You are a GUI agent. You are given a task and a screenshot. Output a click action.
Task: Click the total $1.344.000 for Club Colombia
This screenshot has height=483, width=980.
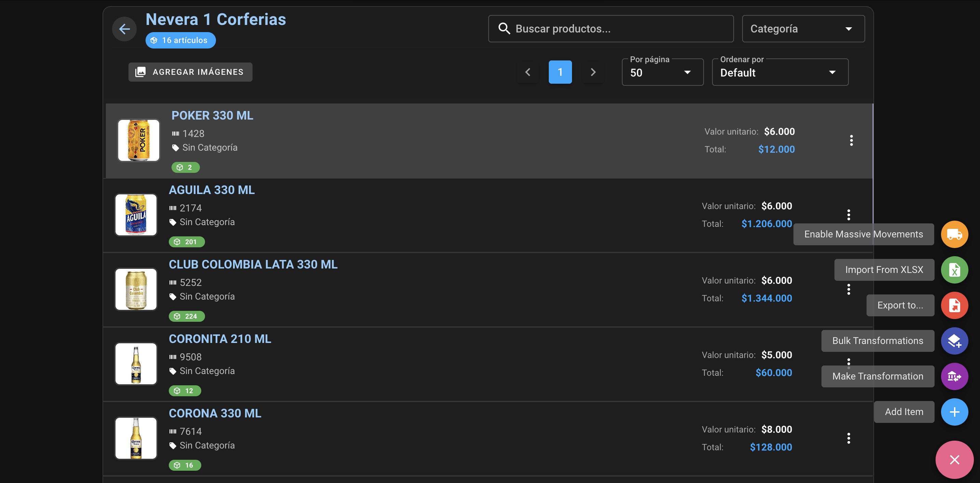point(766,299)
